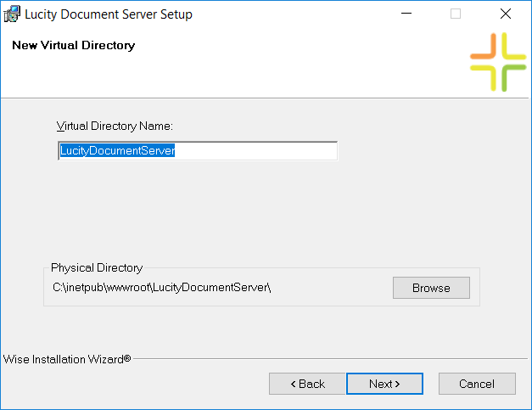Click the Virtual Directory Name label

pos(115,126)
